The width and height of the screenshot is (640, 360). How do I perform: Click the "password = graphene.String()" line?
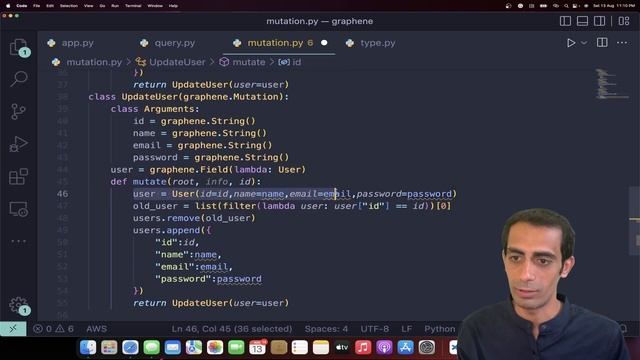click(211, 158)
